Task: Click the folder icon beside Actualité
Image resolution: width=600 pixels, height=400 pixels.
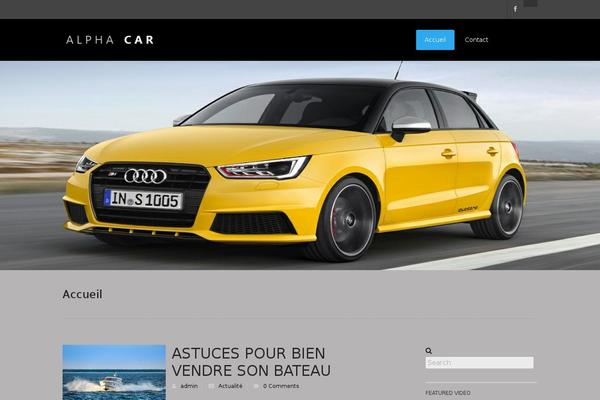Action: pos(211,386)
